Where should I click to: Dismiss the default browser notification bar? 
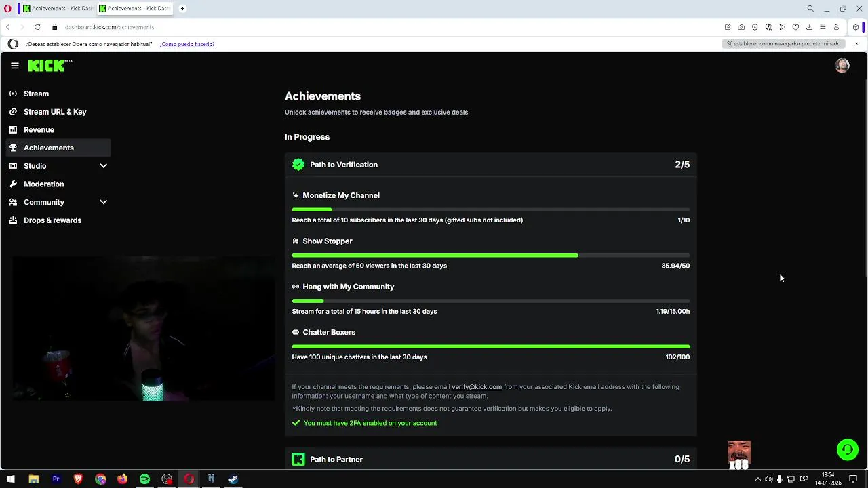[856, 44]
